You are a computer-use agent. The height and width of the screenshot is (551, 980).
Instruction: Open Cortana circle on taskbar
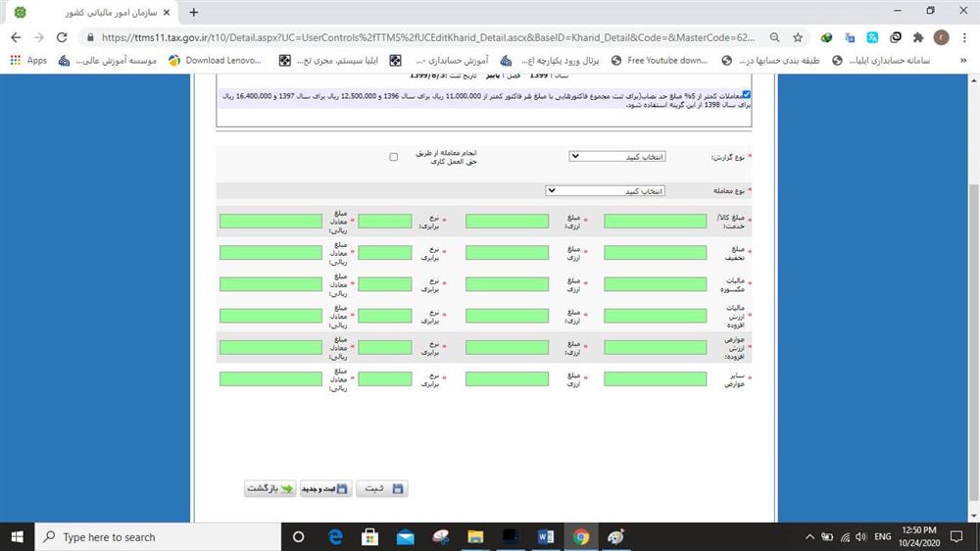point(299,536)
